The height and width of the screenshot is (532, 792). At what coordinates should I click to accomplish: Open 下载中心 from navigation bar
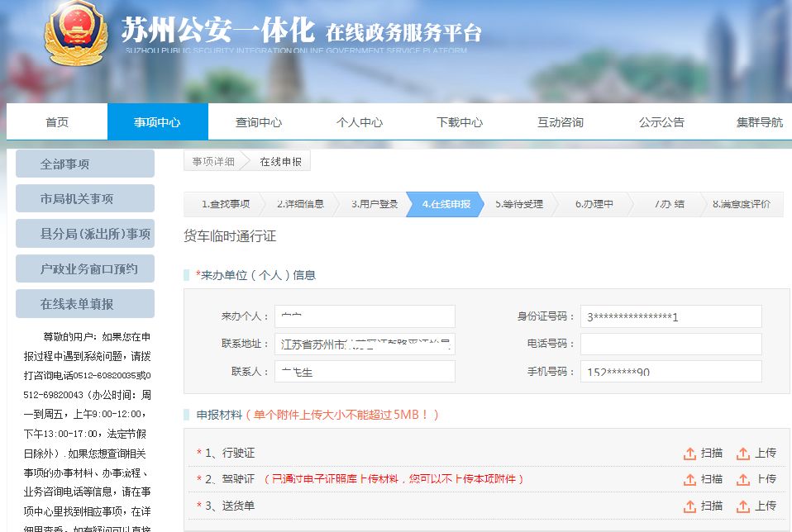click(460, 122)
